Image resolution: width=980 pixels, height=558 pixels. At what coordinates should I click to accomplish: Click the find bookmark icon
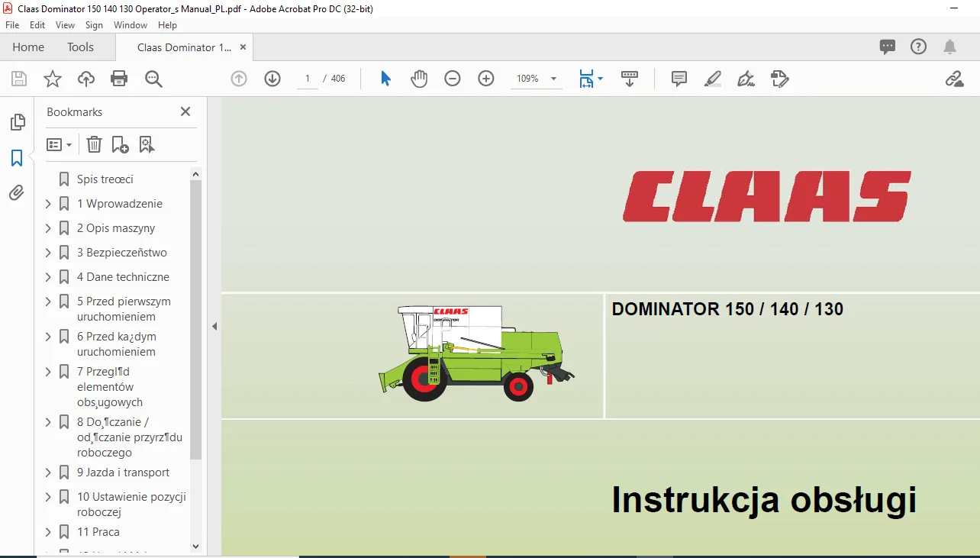coord(147,144)
